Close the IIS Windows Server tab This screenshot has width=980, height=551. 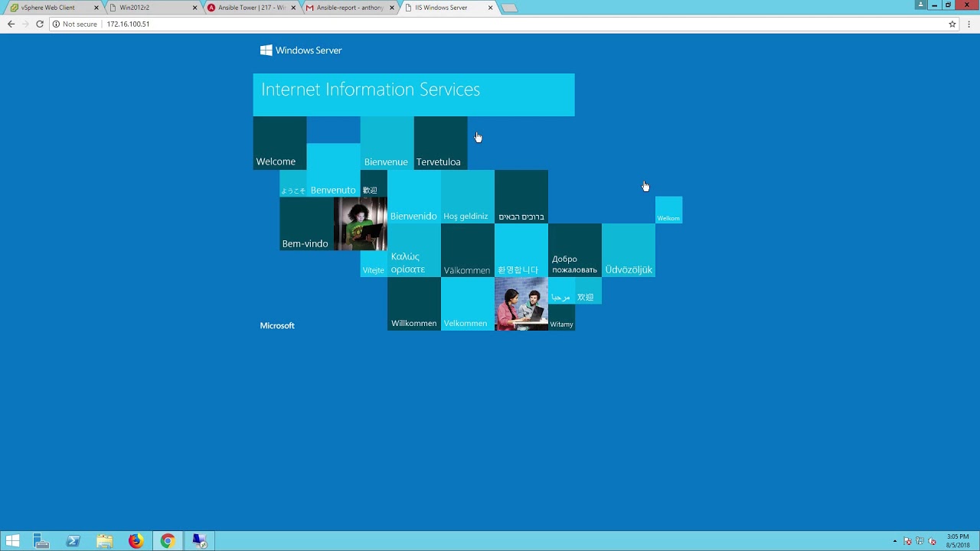tap(491, 8)
